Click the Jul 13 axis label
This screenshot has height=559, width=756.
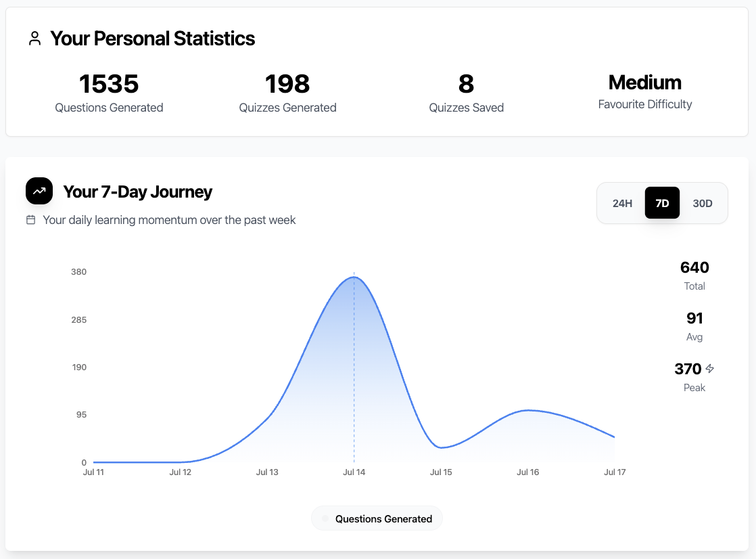(267, 472)
